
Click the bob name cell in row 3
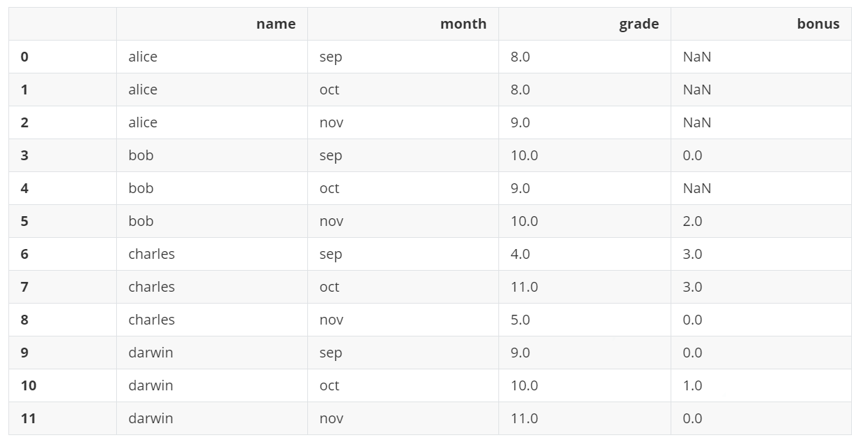pyautogui.click(x=141, y=155)
